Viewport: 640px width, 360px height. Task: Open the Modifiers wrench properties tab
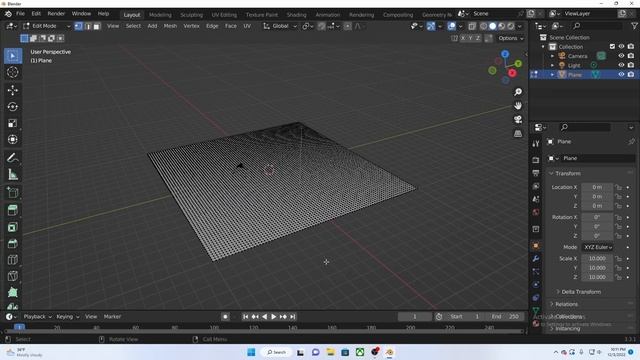(536, 258)
